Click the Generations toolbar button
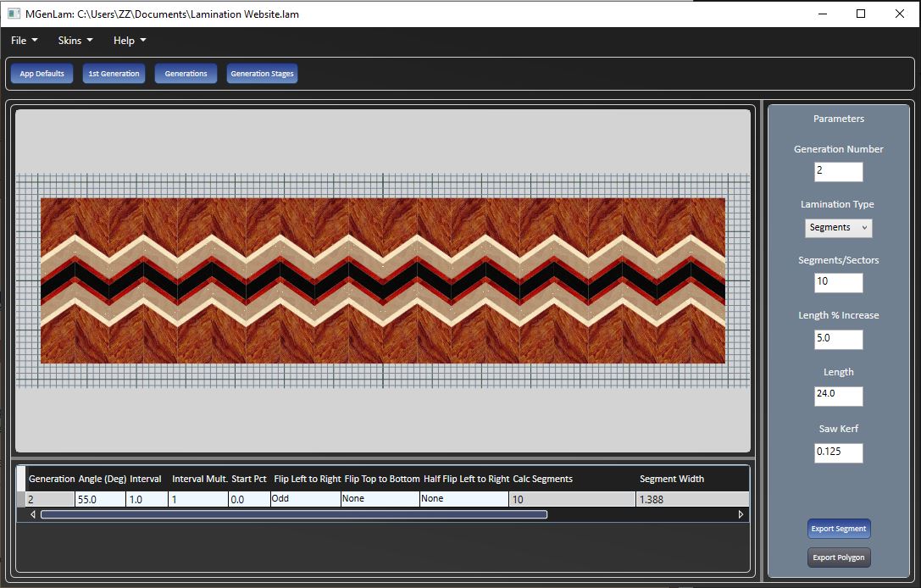 186,74
